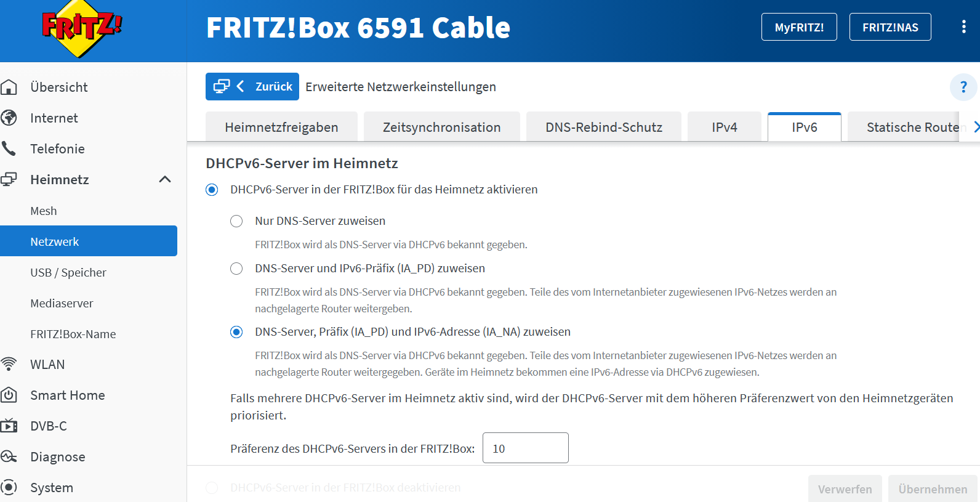
Task: Switch to the IPv4 tab
Action: click(x=724, y=128)
